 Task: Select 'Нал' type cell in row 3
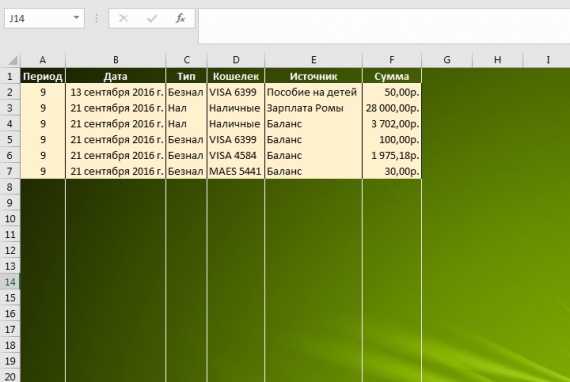(x=186, y=108)
